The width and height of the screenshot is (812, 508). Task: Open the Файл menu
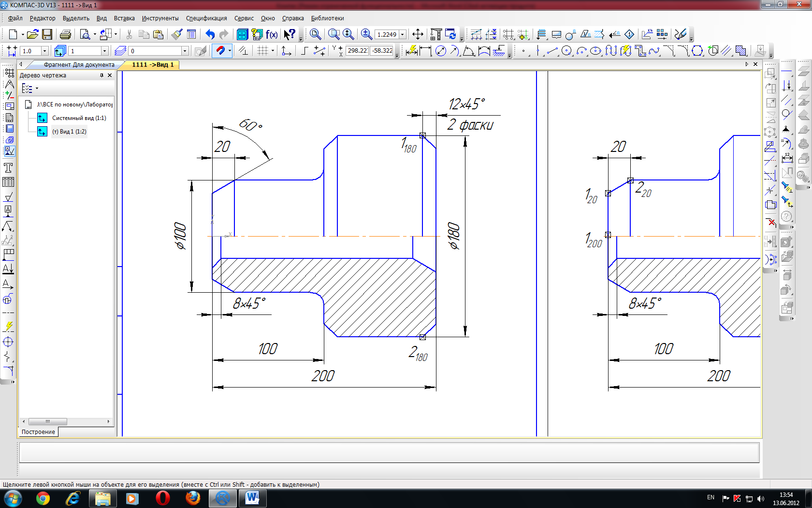coord(15,18)
